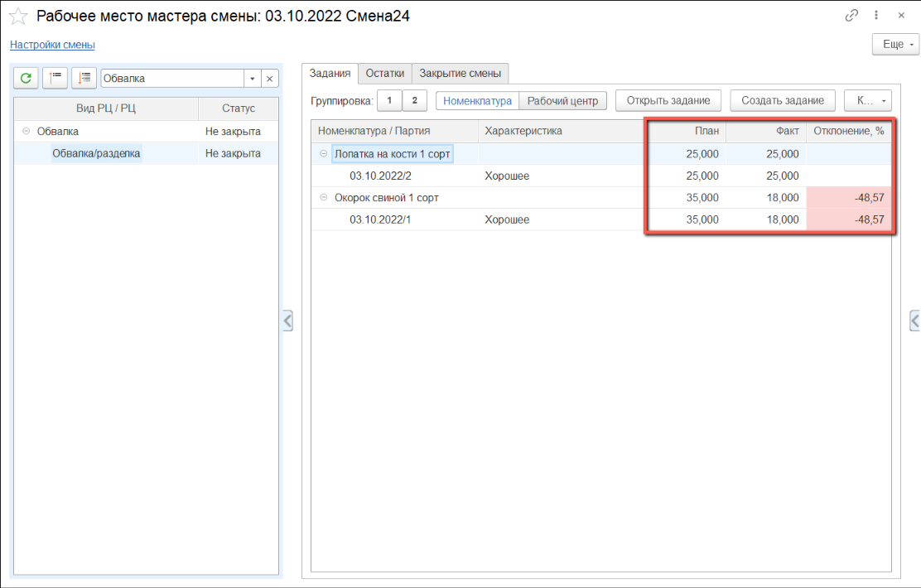Collapse the Окорок свиной 1 сорт row
Screen dimensions: 921x588
coord(323,198)
